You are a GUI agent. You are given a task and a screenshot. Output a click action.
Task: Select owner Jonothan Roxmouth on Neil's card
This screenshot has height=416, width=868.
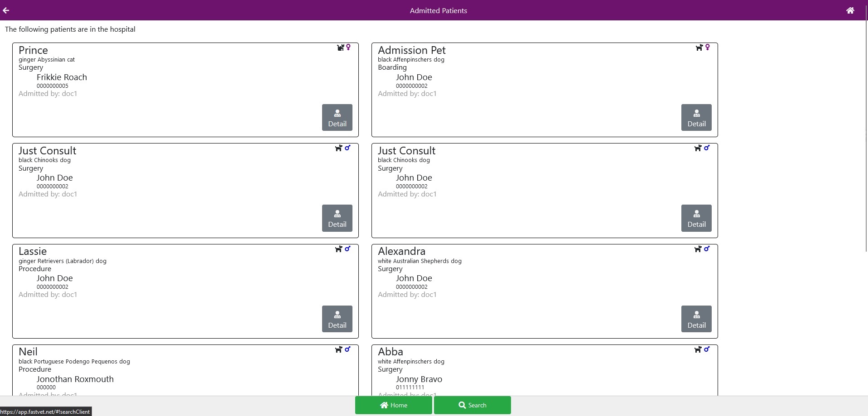tap(75, 379)
